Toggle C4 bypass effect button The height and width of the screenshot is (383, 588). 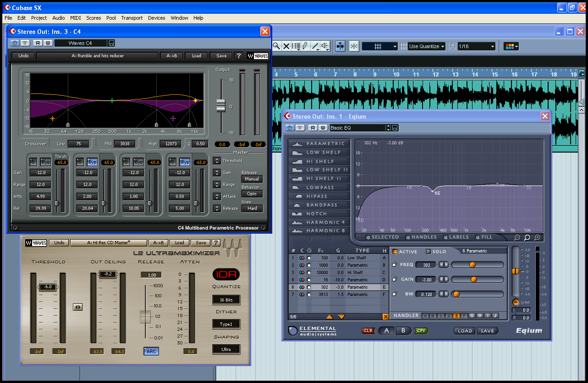25,43
